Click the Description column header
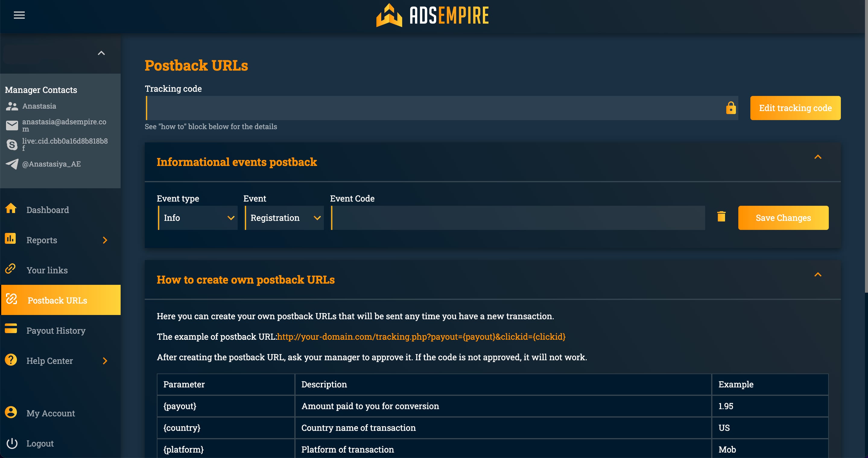 (x=503, y=384)
